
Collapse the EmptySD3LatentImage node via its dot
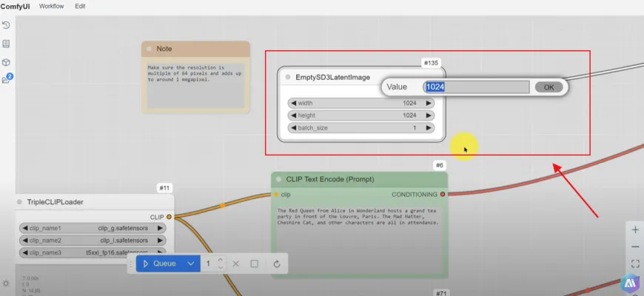pyautogui.click(x=287, y=77)
